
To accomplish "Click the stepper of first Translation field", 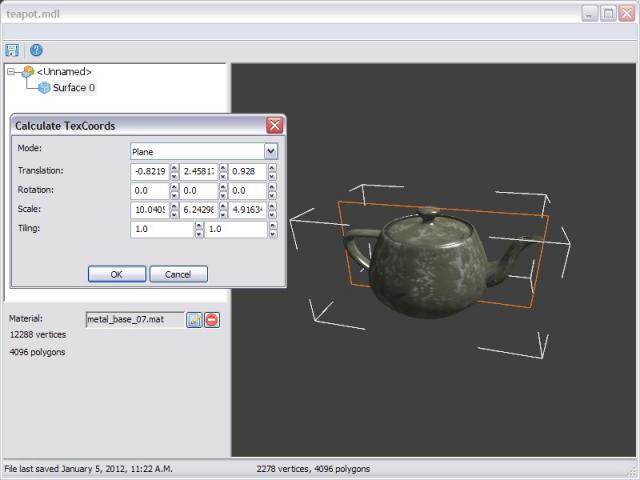I will 174,171.
